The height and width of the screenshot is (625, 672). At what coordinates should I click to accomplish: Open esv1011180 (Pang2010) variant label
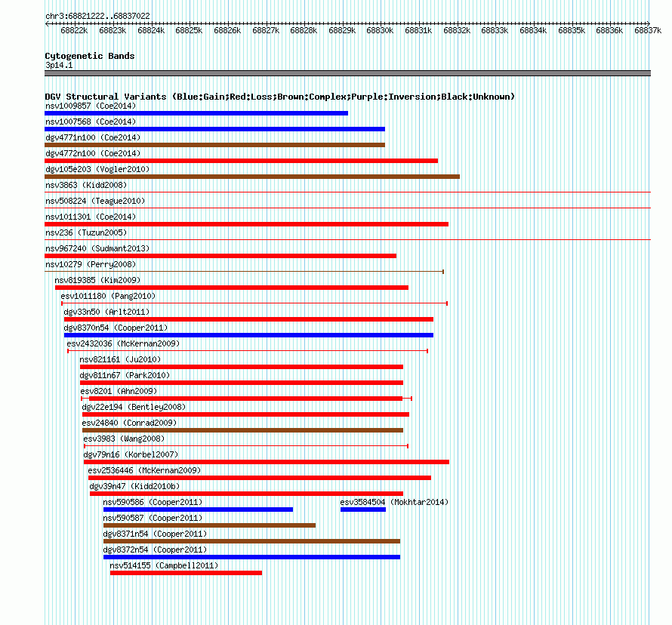[108, 296]
